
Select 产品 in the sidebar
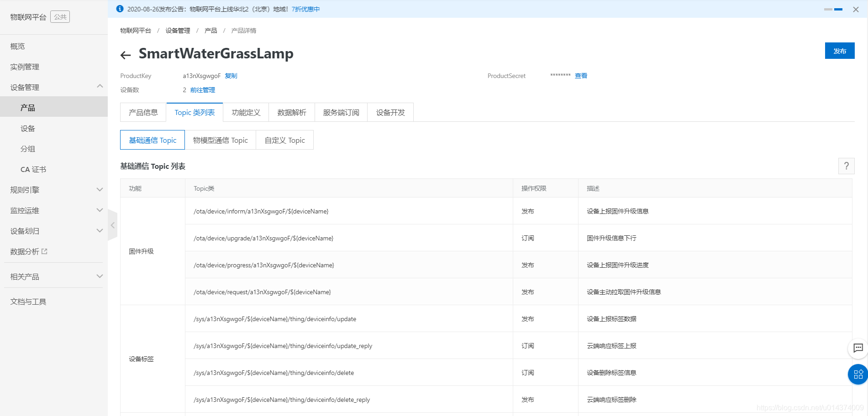pyautogui.click(x=54, y=108)
